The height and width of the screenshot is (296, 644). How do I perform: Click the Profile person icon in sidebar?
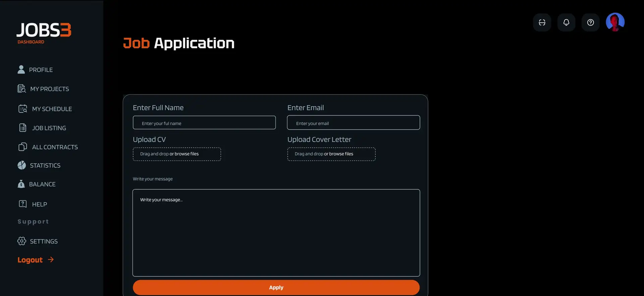pos(21,70)
